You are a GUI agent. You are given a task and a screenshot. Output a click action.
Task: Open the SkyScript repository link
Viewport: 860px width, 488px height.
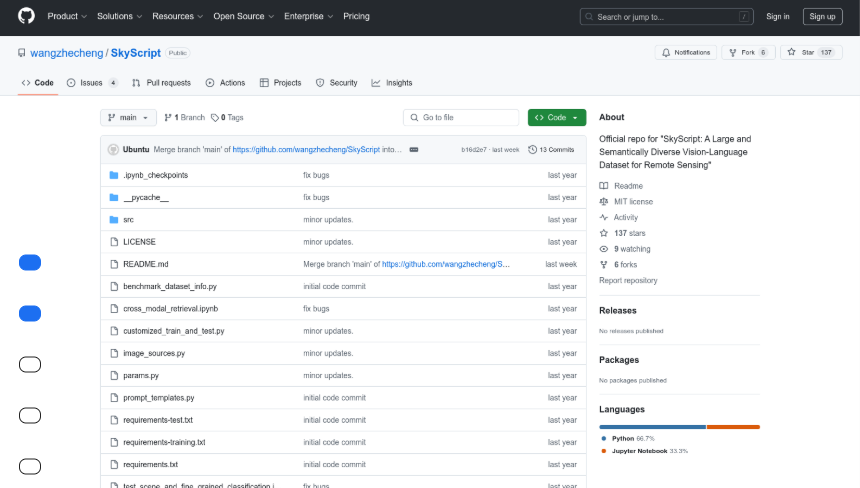click(135, 53)
